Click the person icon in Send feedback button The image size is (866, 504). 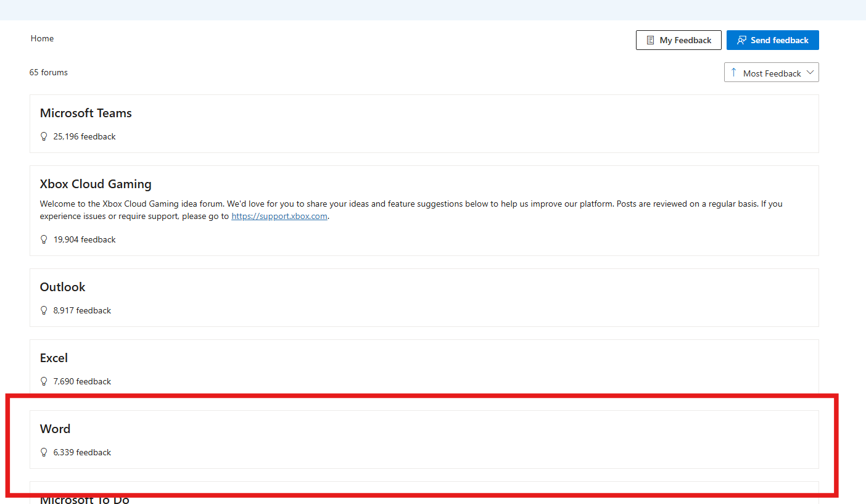pos(742,40)
